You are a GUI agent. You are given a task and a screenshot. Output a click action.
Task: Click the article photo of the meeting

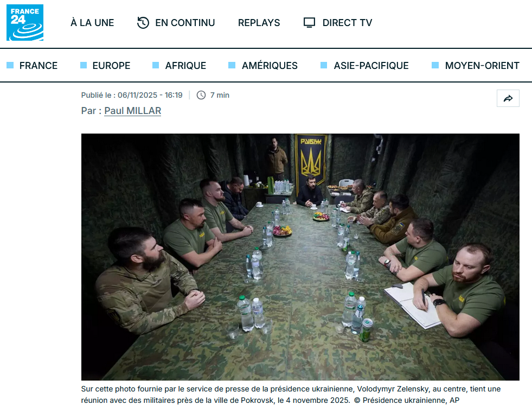(x=300, y=257)
